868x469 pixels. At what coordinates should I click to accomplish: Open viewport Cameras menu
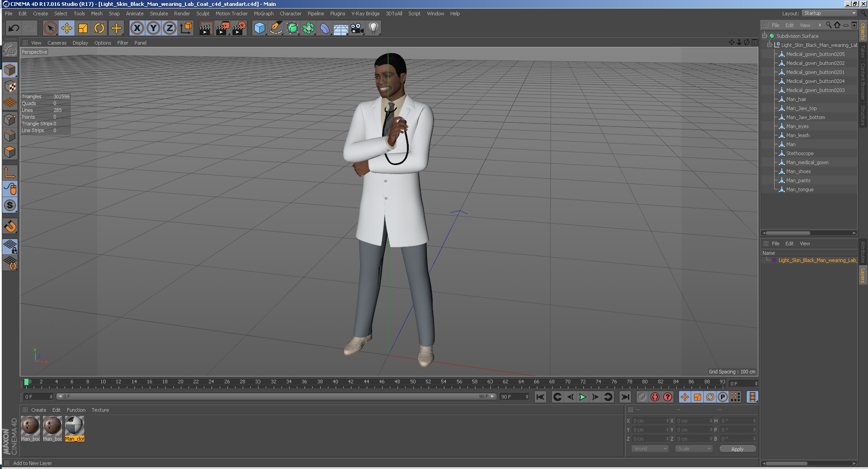pyautogui.click(x=57, y=43)
